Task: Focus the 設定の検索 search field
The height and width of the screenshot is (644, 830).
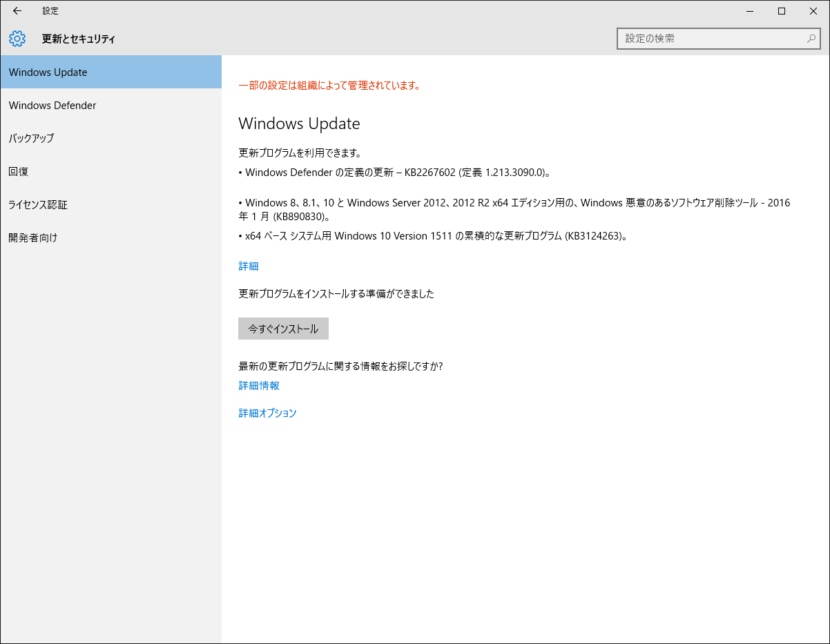Action: 718,39
